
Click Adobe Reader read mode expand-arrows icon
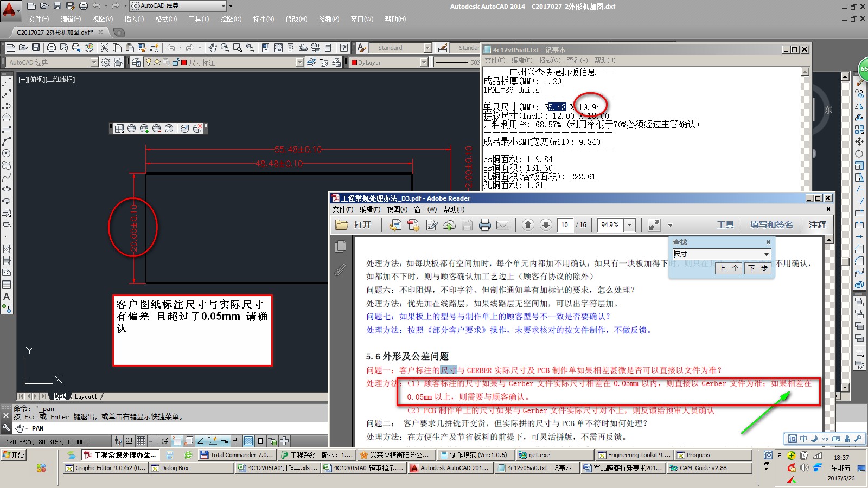pos(654,224)
